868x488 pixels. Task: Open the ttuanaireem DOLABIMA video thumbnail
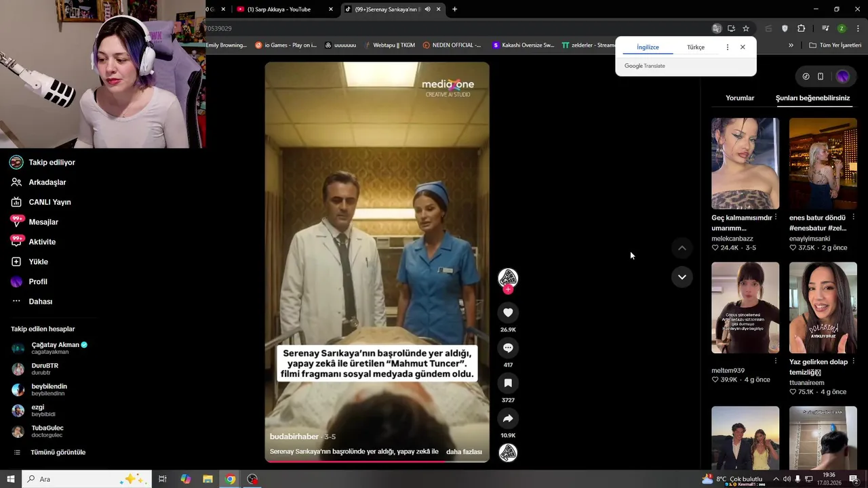[823, 308]
